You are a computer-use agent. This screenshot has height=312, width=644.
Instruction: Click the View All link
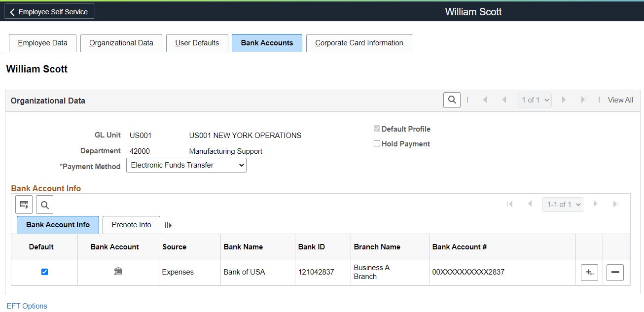click(620, 100)
